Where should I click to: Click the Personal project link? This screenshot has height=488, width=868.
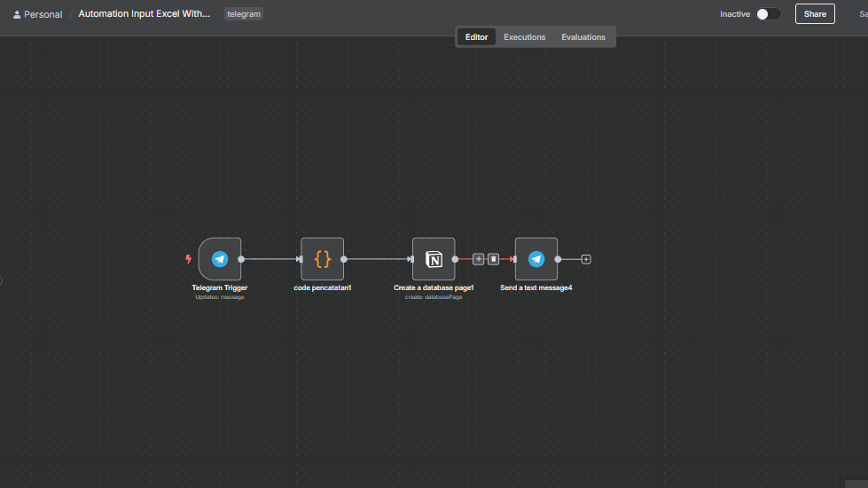[x=43, y=15]
